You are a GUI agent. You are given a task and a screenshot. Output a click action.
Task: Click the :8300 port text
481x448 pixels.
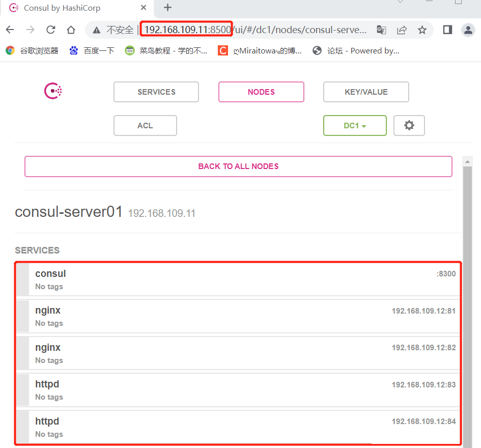(446, 274)
